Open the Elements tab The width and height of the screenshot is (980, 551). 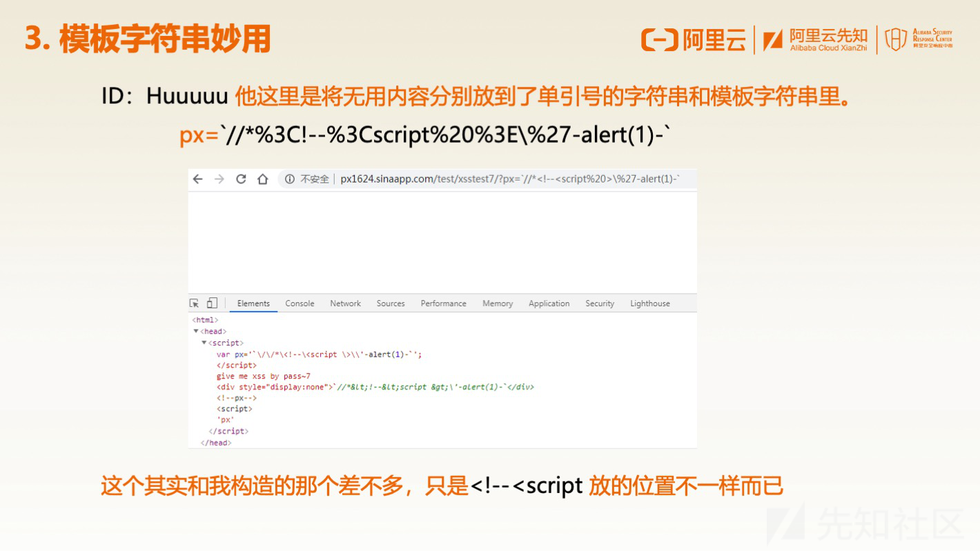pos(253,303)
